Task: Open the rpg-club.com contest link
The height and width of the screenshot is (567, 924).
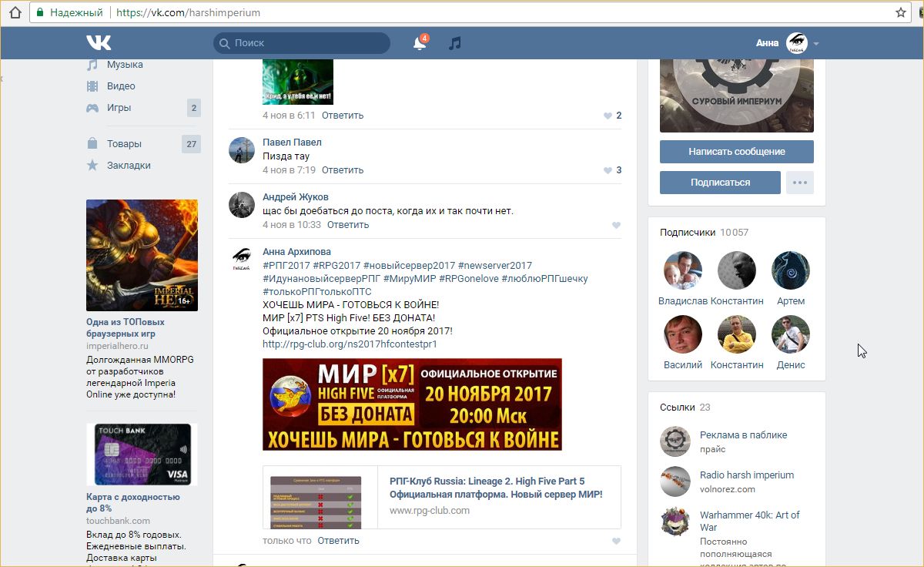Action: click(349, 344)
